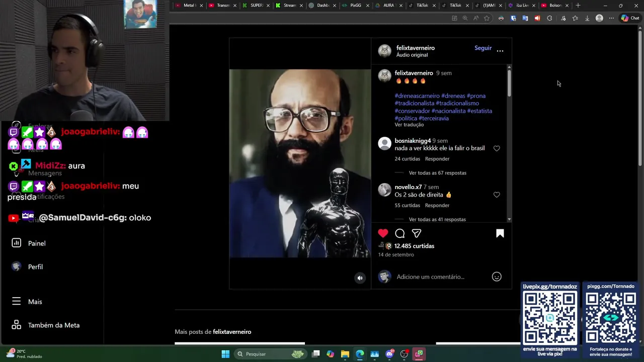
Task: Open the emoji picker in comment box
Action: (497, 277)
